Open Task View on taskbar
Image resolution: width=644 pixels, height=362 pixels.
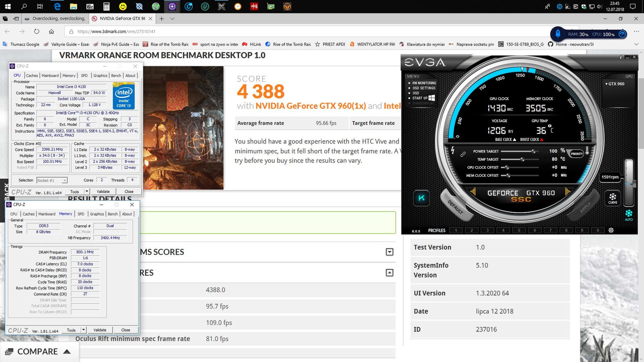(40, 6)
